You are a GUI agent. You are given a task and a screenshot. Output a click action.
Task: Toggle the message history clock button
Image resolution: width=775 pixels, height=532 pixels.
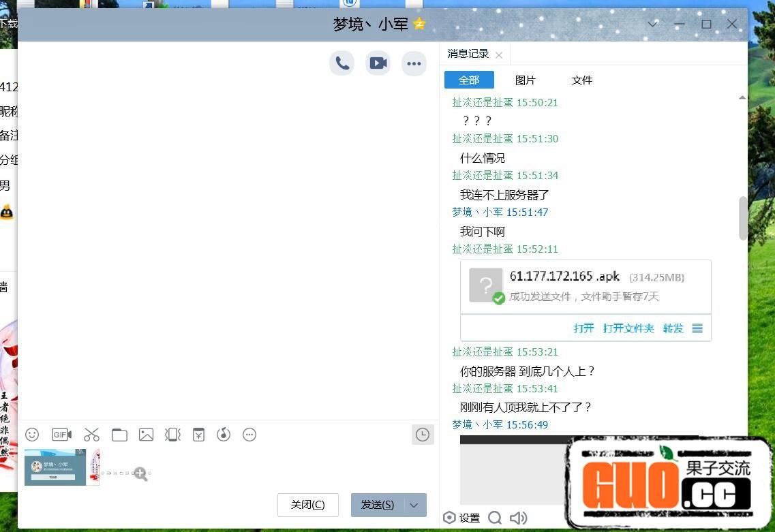coord(423,435)
